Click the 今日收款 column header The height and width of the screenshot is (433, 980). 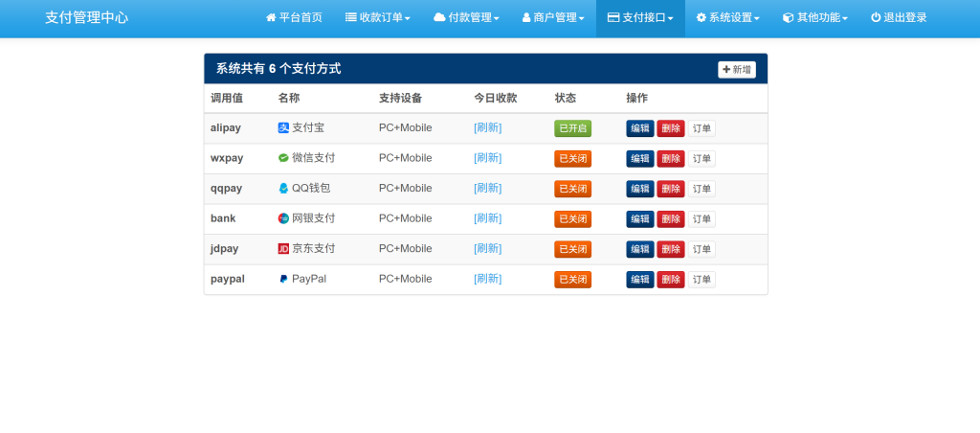point(496,99)
